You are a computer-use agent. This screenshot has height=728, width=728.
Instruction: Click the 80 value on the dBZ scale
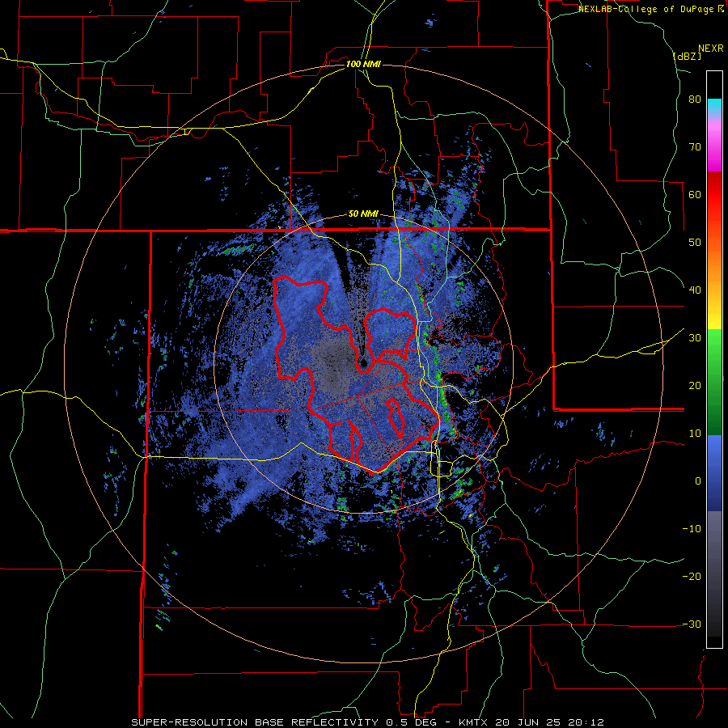(x=695, y=99)
